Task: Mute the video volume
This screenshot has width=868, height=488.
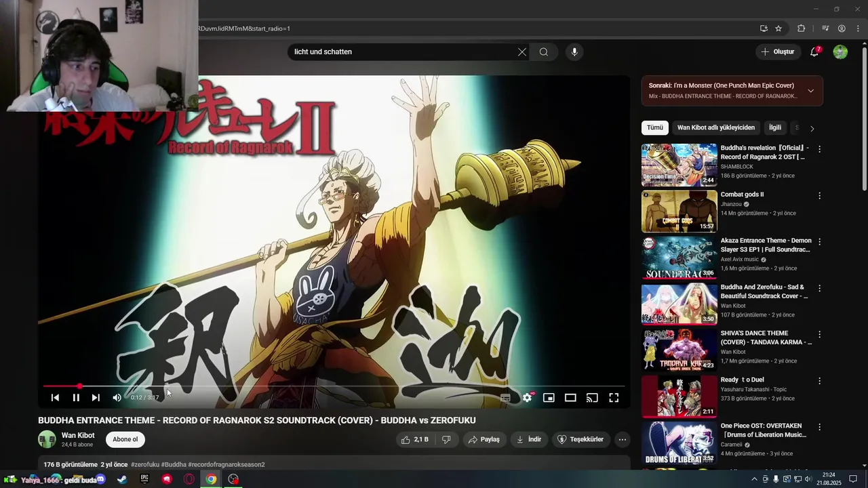Action: coord(117,398)
